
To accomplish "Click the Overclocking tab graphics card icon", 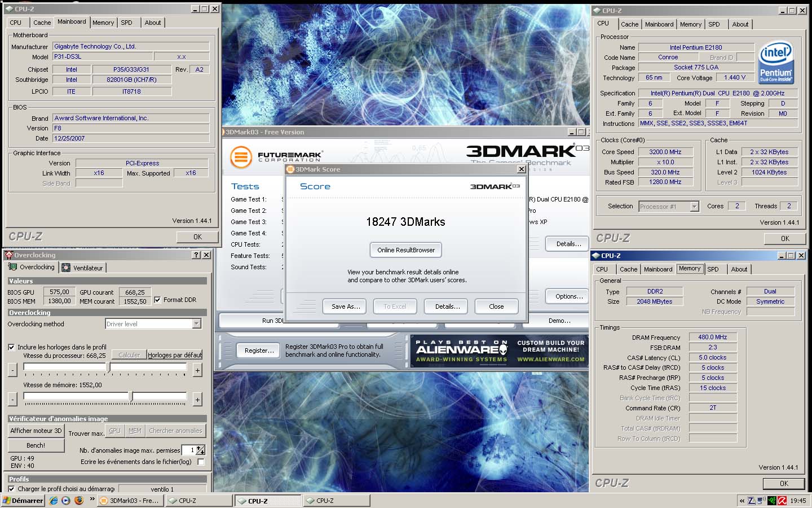I will coord(13,267).
